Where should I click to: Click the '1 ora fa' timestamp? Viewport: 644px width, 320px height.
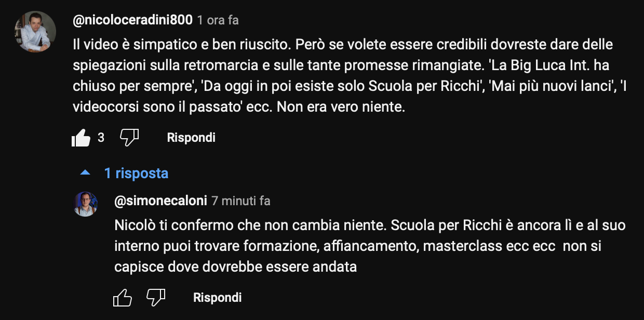point(218,20)
